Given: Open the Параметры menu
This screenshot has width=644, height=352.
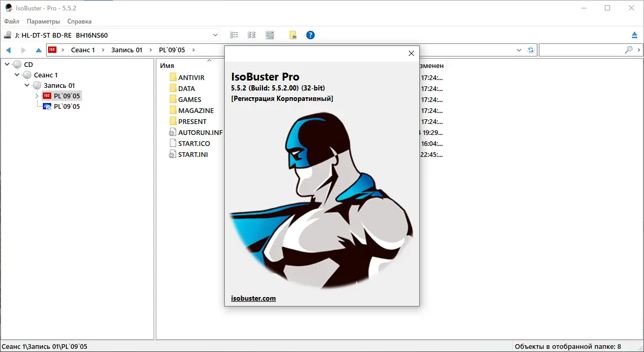Looking at the screenshot, I should (43, 21).
